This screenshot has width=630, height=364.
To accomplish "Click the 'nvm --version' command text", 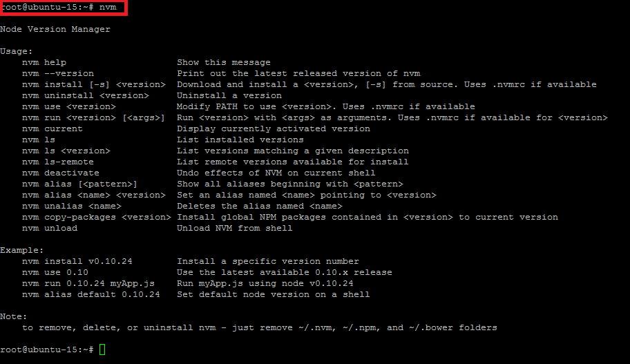I will click(58, 73).
